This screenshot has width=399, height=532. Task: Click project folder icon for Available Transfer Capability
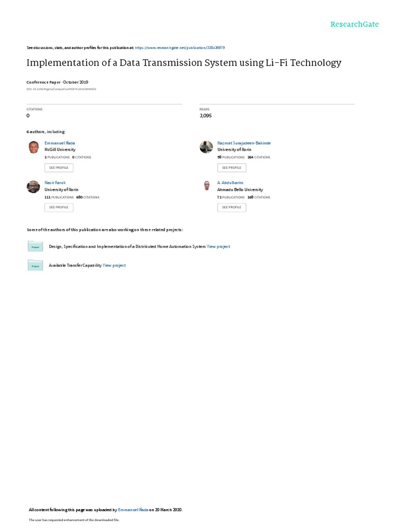35,265
